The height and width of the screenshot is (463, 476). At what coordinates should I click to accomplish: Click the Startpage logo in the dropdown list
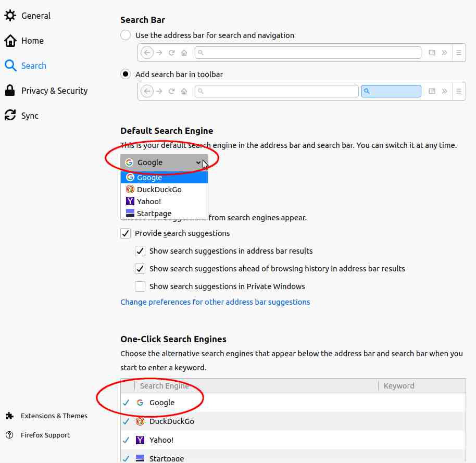(130, 213)
